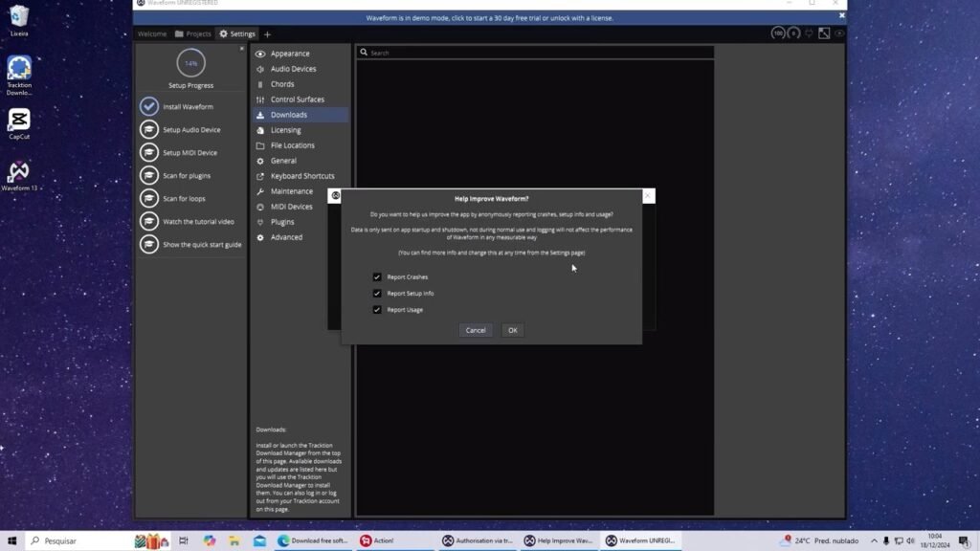This screenshot has width=980, height=551.
Task: Click the quick start guide step icon
Action: tap(148, 244)
